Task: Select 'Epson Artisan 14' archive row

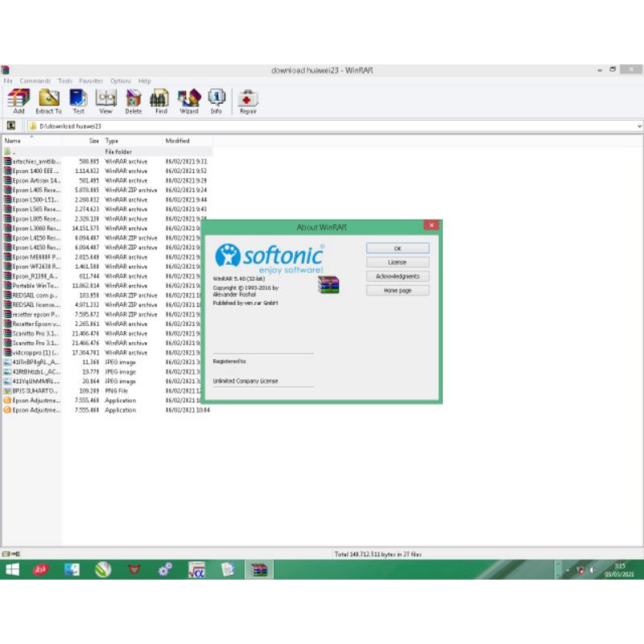Action: click(x=107, y=180)
